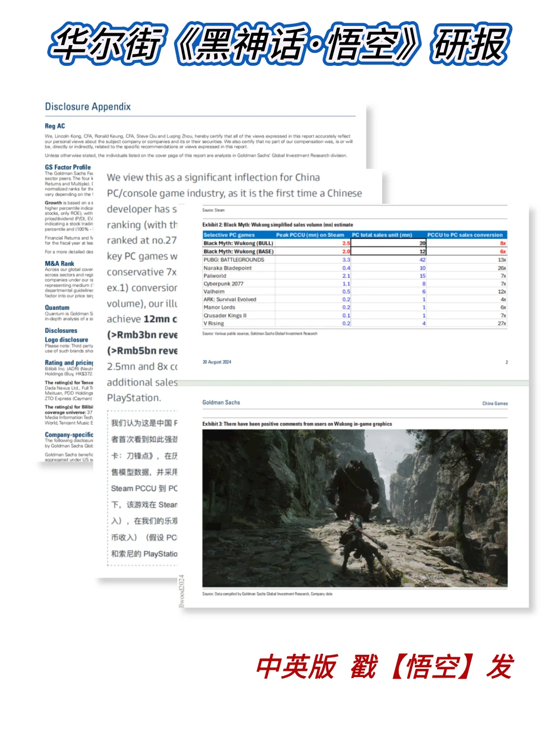Click the Selective PC games column header

tap(229, 235)
